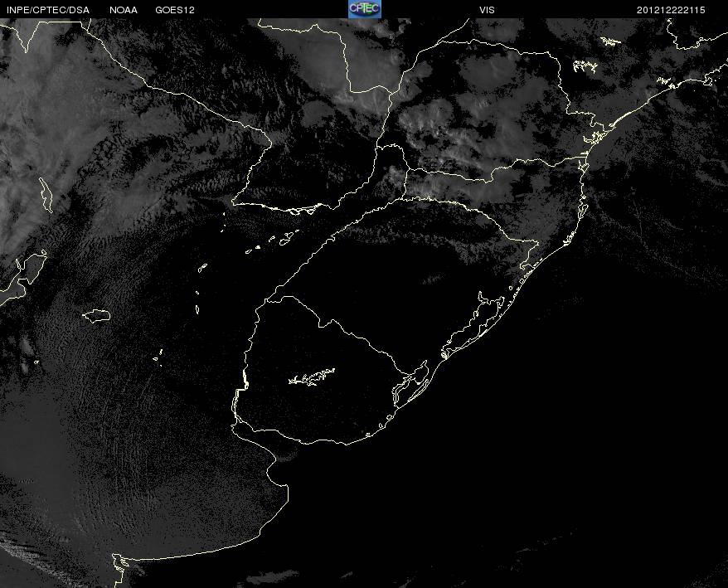The width and height of the screenshot is (728, 588).
Task: Select the INPE/CPTEC/DSA header label
Action: pos(48,10)
